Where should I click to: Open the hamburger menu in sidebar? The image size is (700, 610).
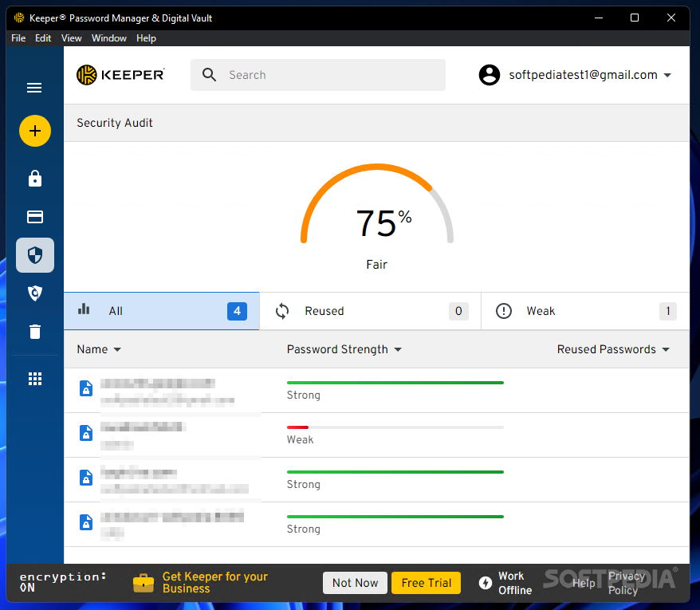34,88
